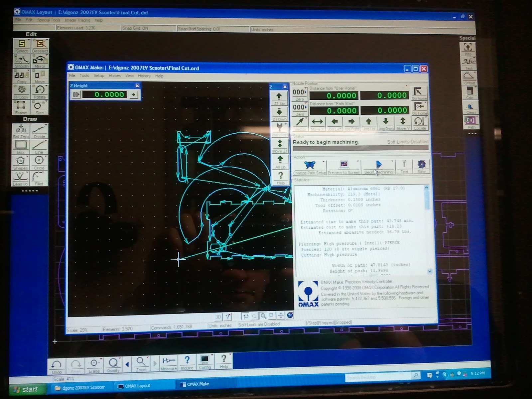Screen dimensions: 532x399
Task: Choose the Frame tool in the Edit panel
Action: point(22,107)
